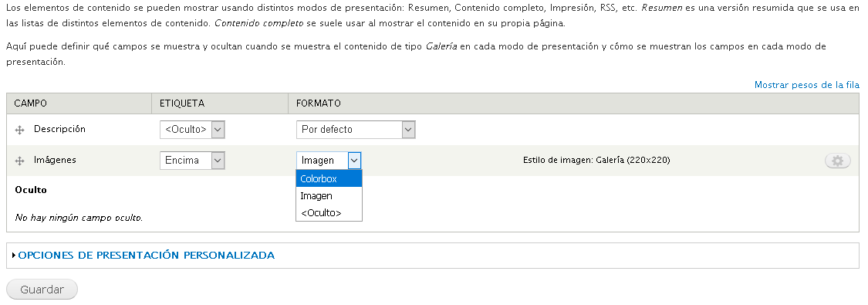868x305 pixels.
Task: Pick <Oculto> in the open format list
Action: tap(329, 212)
